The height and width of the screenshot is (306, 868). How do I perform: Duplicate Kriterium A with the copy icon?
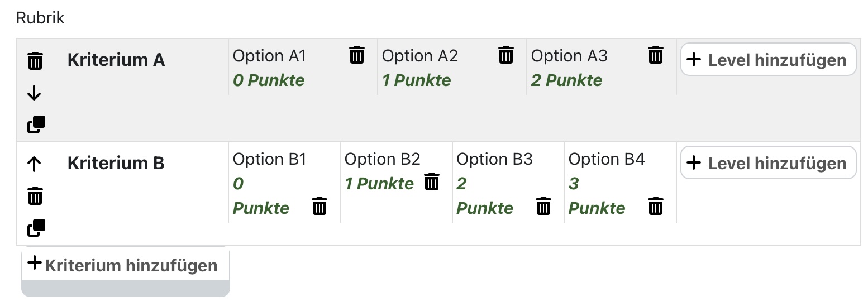click(36, 125)
